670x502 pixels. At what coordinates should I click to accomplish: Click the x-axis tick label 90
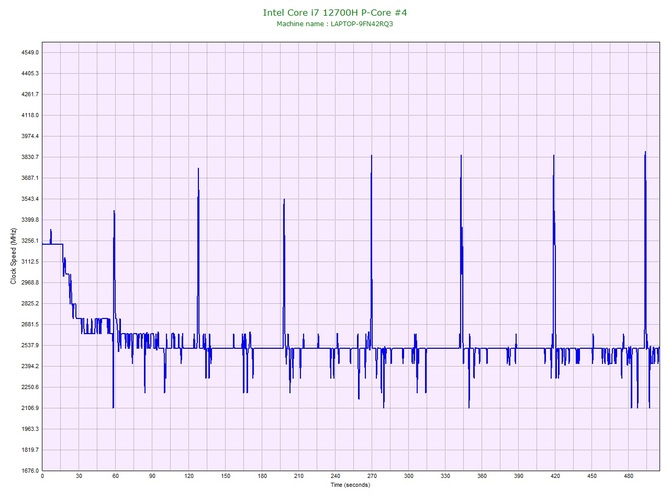point(153,476)
